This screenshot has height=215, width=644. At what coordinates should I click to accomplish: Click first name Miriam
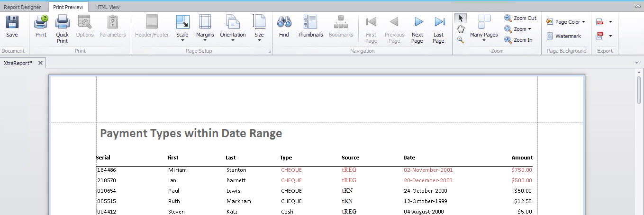click(177, 170)
